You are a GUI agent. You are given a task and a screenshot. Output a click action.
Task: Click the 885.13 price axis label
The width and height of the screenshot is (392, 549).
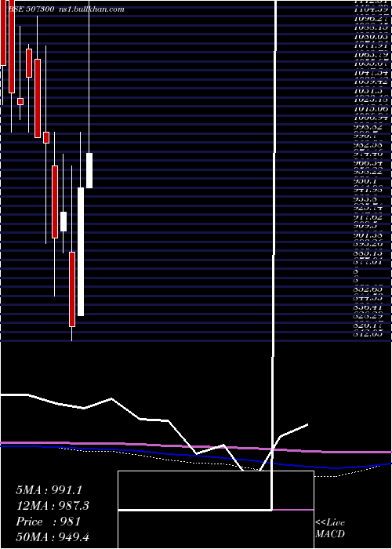click(368, 253)
